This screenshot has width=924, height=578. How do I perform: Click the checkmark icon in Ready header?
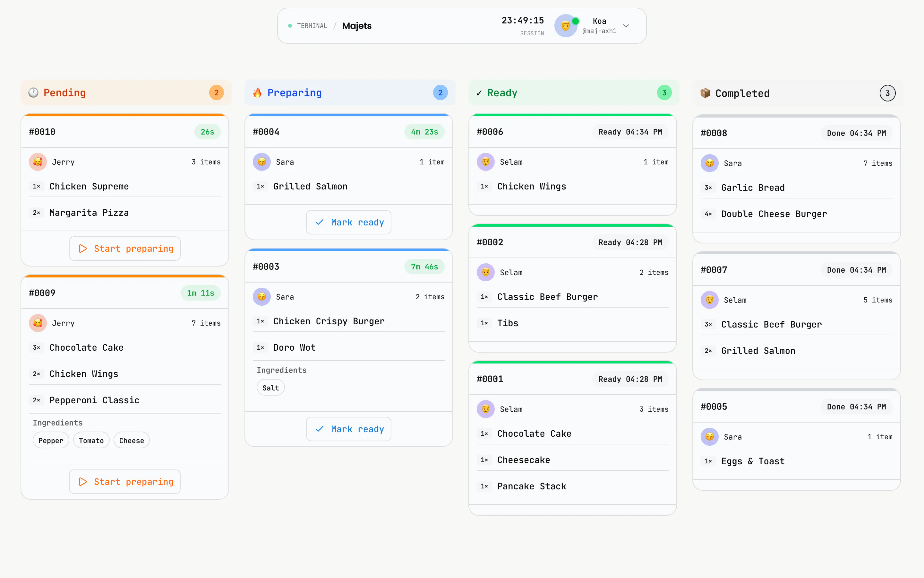pyautogui.click(x=479, y=93)
